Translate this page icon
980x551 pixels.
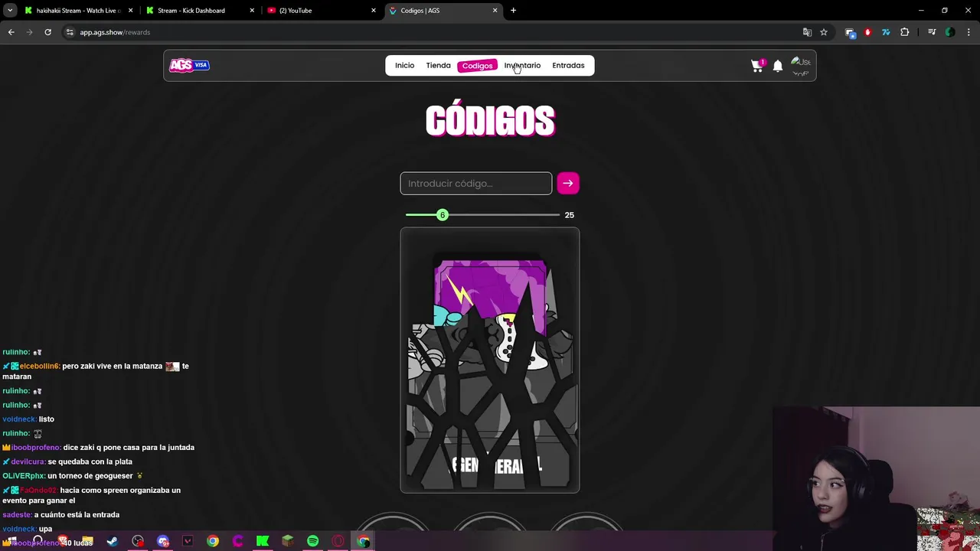(x=807, y=32)
